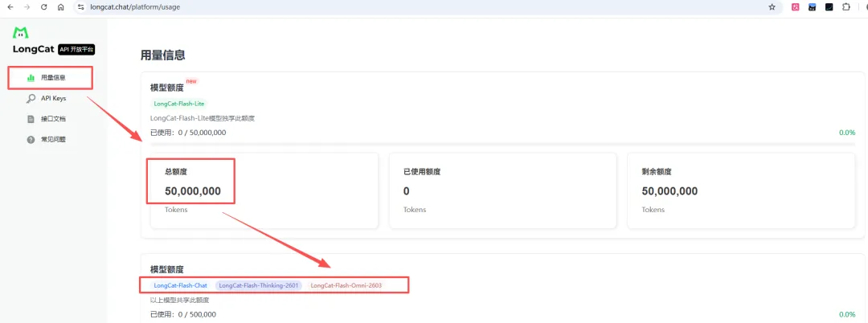This screenshot has width=868, height=323.
Task: Click the 0.0% value in first quota section
Action: (847, 133)
